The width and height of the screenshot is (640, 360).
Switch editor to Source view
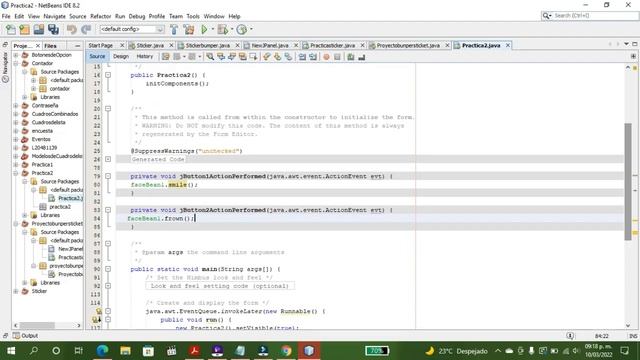pos(97,56)
